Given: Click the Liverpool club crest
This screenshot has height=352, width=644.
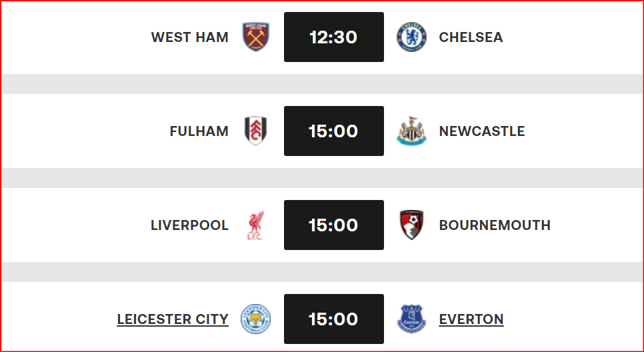Looking at the screenshot, I should pos(256,225).
